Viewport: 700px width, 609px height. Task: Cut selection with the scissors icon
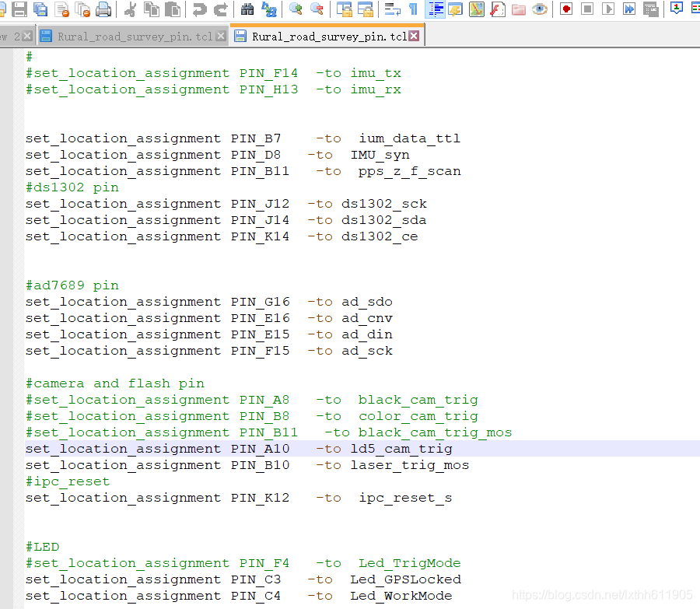point(131,9)
